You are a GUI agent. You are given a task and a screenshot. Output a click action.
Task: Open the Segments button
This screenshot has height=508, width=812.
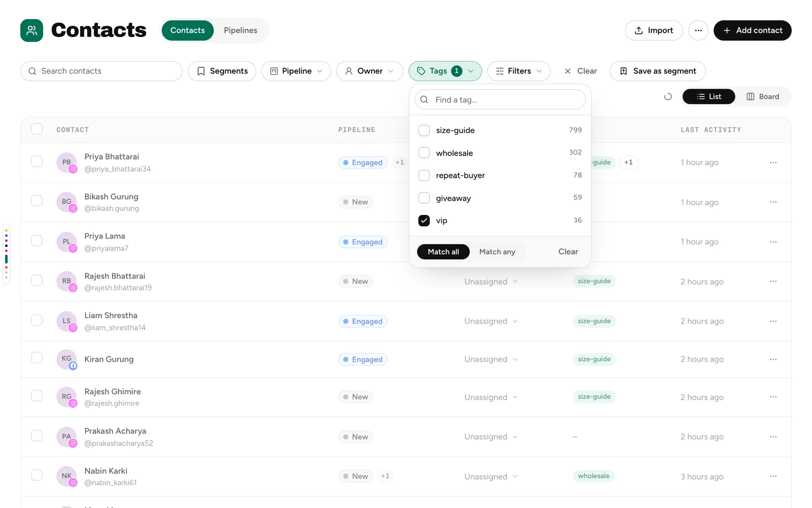(x=222, y=71)
